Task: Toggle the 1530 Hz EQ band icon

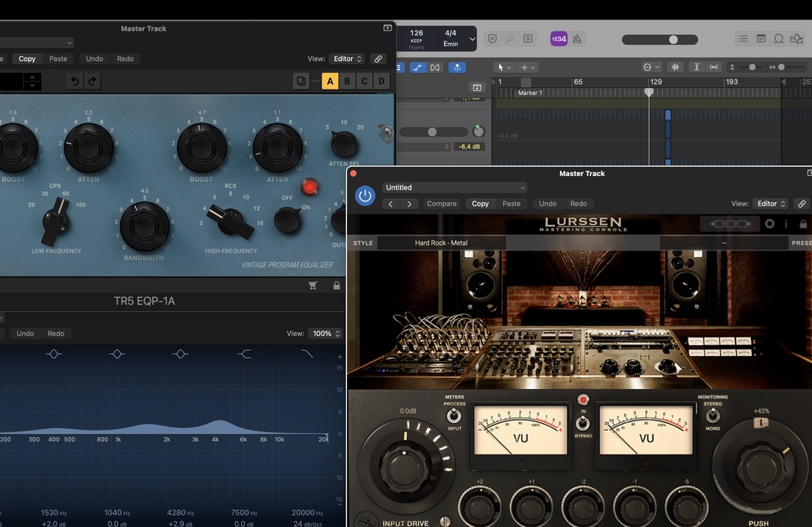Action: [54, 354]
